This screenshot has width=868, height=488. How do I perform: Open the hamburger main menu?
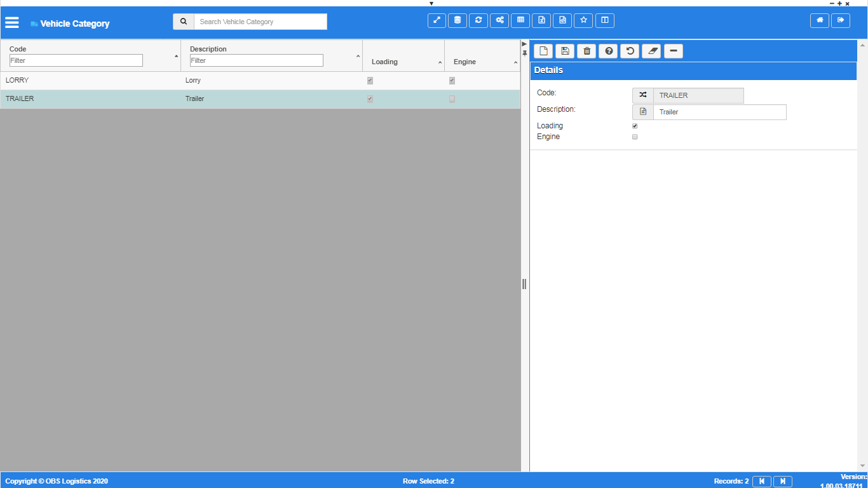click(12, 22)
